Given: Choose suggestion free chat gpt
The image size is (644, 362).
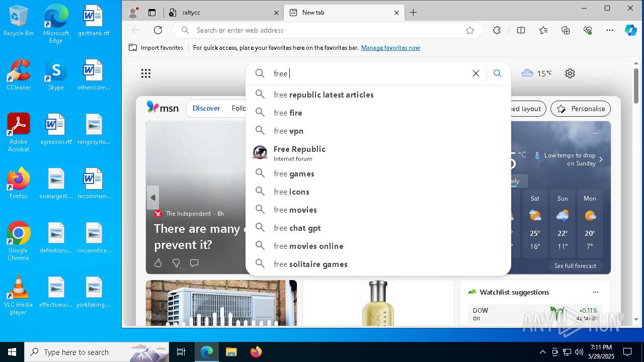Looking at the screenshot, I should [378, 228].
